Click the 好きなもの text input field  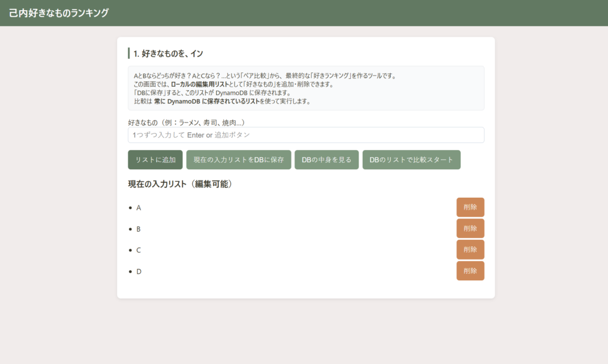pos(306,135)
